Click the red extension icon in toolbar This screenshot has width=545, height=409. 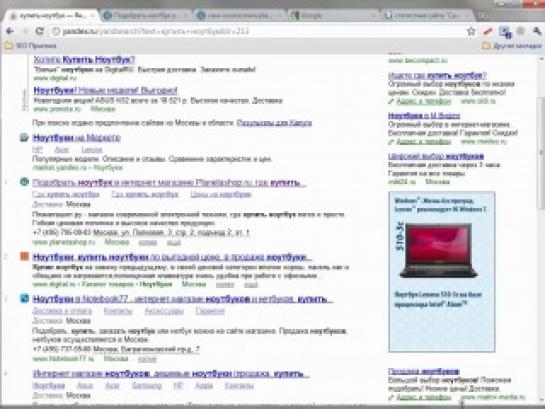tap(488, 32)
